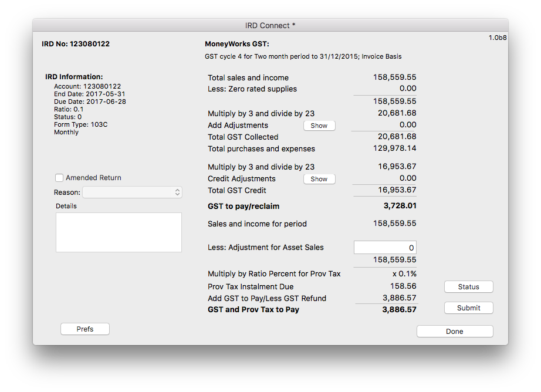
Task: Click the Total GST Collected label
Action: tap(243, 137)
